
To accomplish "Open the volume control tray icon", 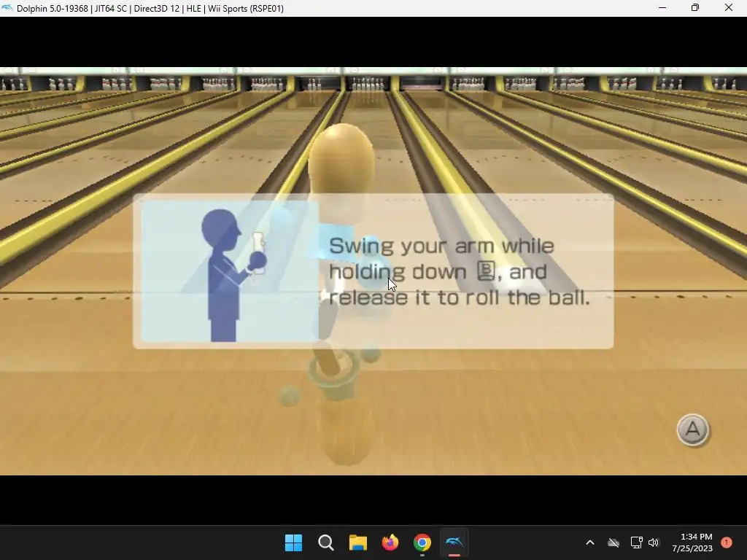I will coord(654,542).
